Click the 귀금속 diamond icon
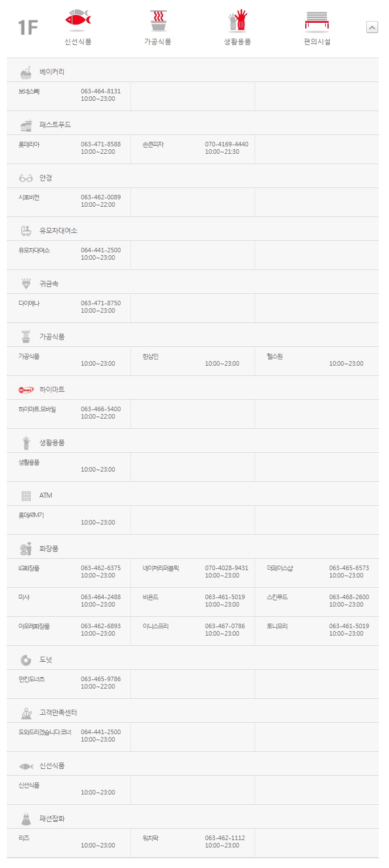Image resolution: width=389 pixels, height=868 pixels. click(26, 284)
